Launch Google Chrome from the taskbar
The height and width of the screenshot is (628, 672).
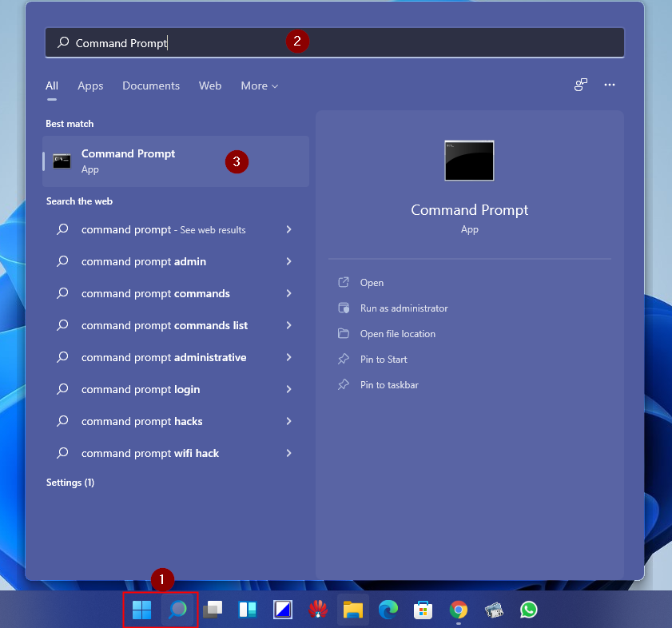click(458, 610)
